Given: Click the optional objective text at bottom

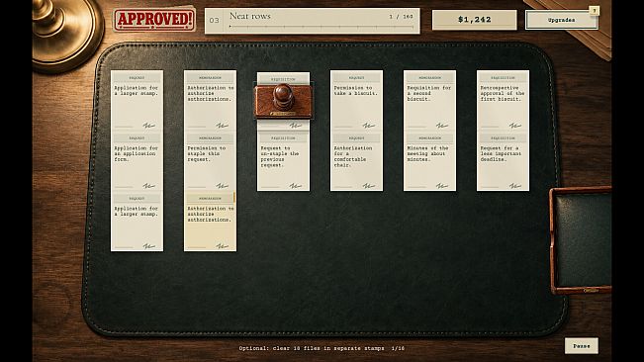Looking at the screenshot, I should click(x=322, y=348).
